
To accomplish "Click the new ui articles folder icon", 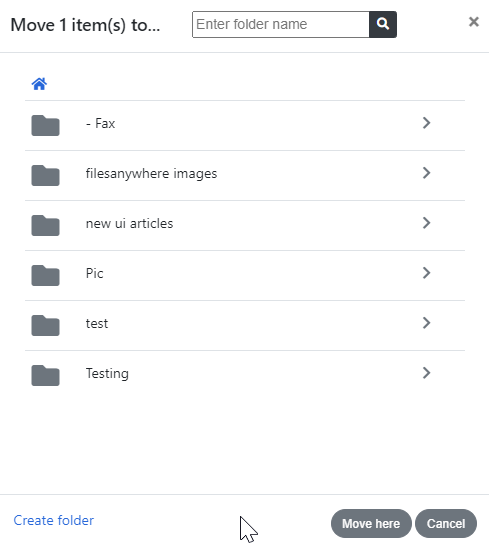I will tap(45, 225).
